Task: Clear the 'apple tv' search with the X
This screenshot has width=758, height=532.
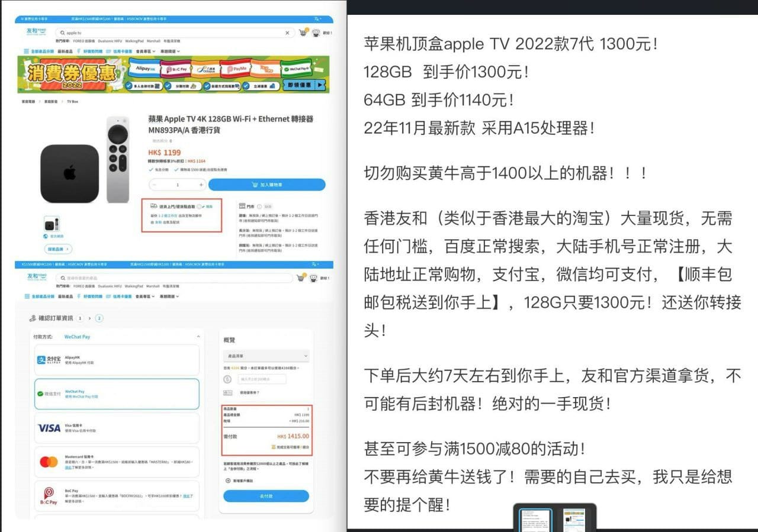Action: (288, 33)
